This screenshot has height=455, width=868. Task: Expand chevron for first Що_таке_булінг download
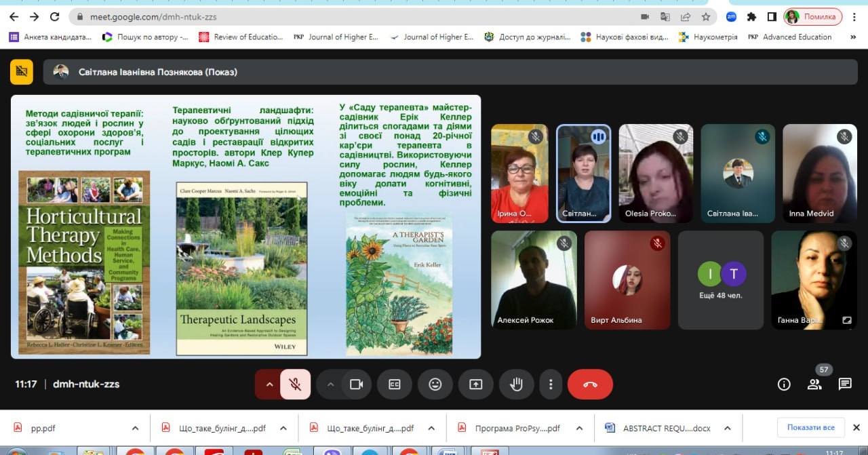283,429
